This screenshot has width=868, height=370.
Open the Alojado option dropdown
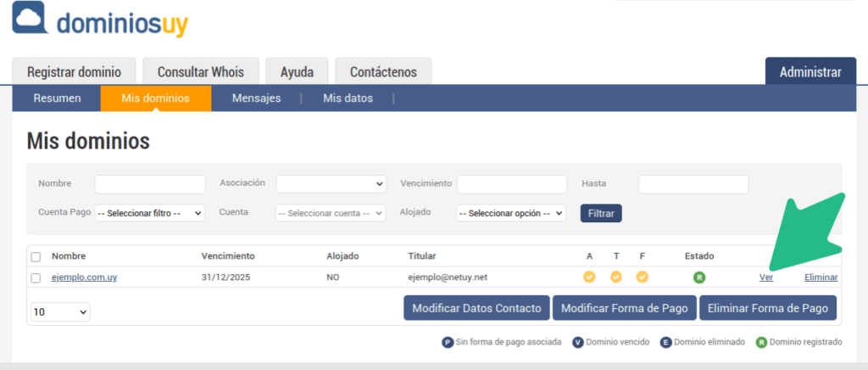(510, 213)
